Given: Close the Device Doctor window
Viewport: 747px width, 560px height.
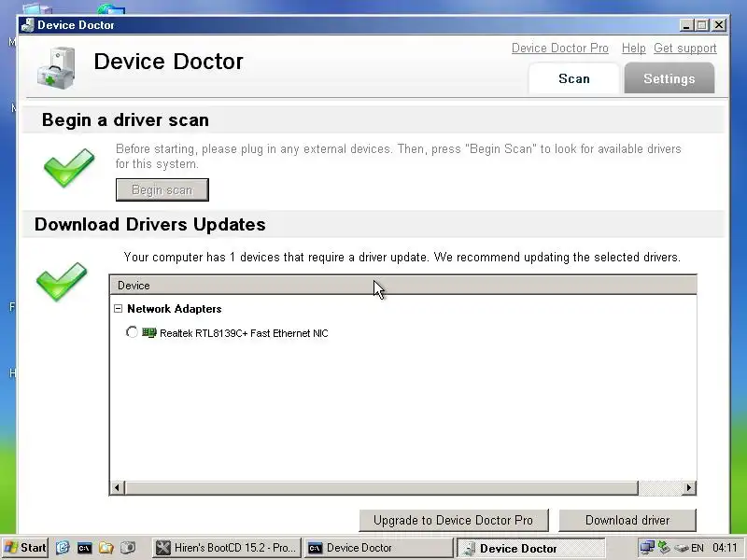Looking at the screenshot, I should click(719, 25).
